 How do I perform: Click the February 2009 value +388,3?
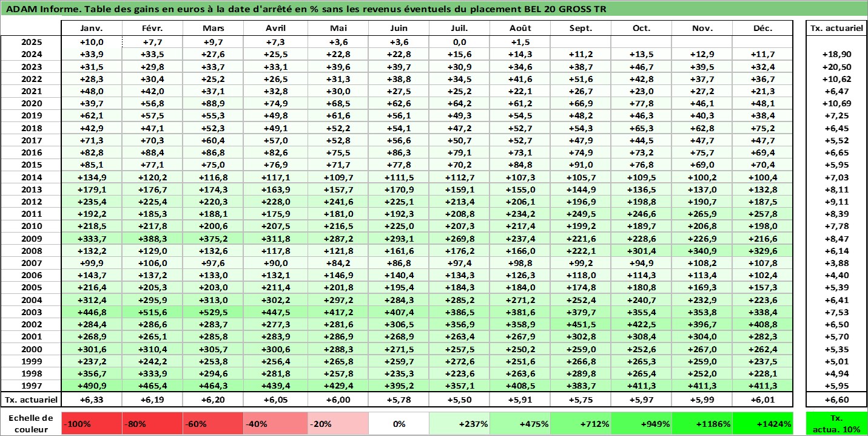[152, 239]
